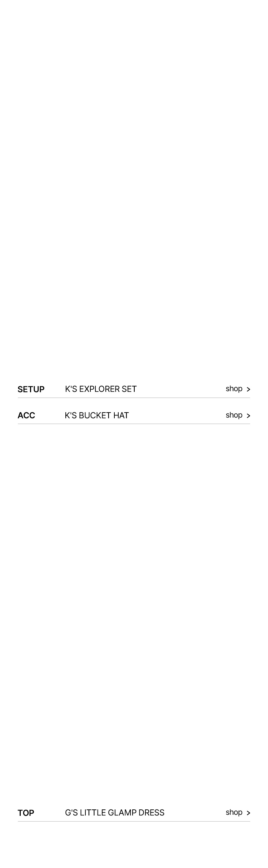Click the TOP category label
This screenshot has width=268, height=868.
26,813
